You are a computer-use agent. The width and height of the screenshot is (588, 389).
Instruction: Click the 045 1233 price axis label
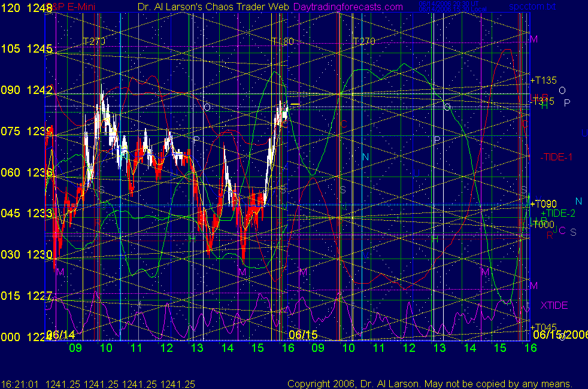[26, 213]
